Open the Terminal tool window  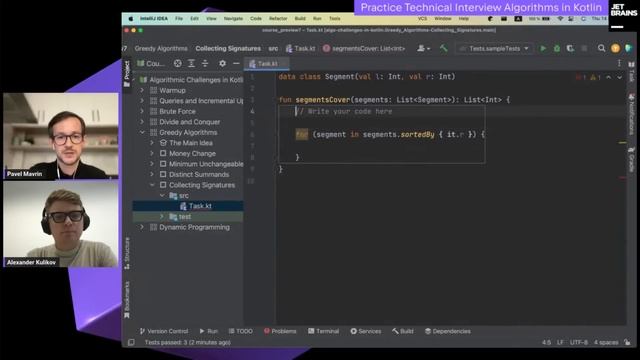click(323, 331)
